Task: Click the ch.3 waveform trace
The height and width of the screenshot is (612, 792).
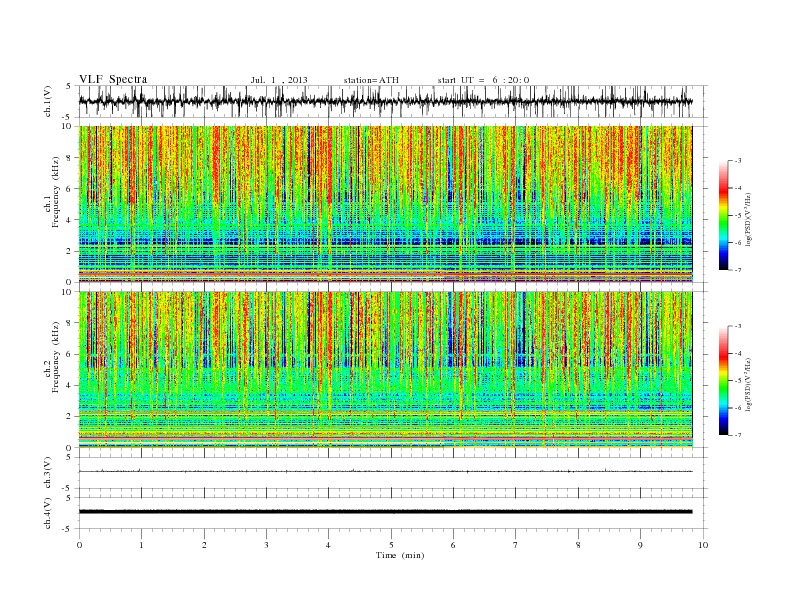Action: pyautogui.click(x=385, y=471)
